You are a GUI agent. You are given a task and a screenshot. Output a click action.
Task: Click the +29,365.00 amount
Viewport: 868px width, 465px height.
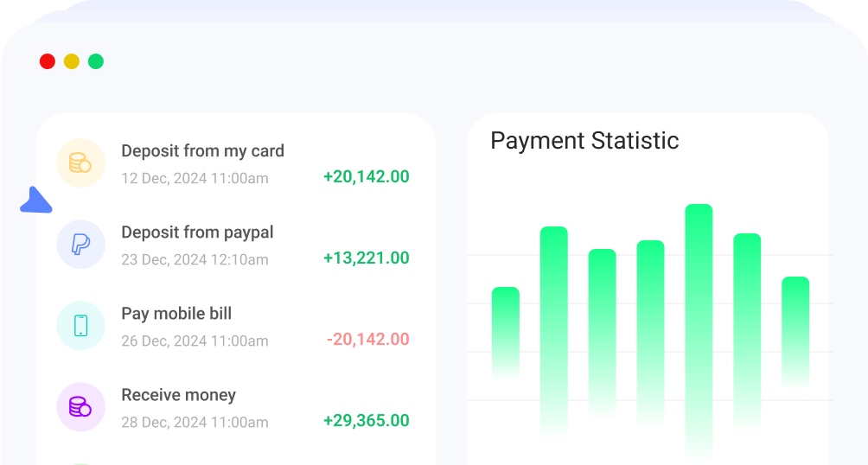point(366,420)
